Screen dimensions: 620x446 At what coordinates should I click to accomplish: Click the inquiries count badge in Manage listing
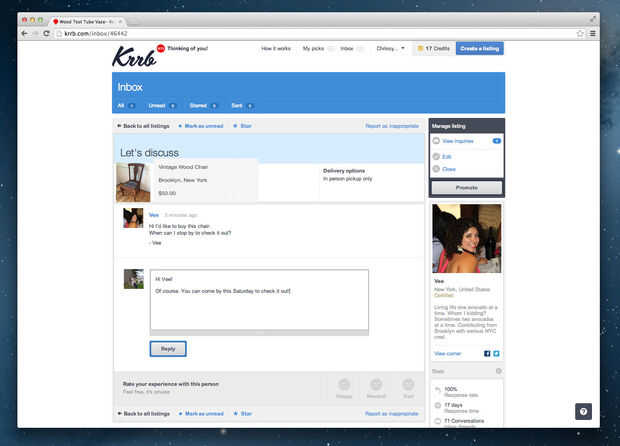(497, 141)
